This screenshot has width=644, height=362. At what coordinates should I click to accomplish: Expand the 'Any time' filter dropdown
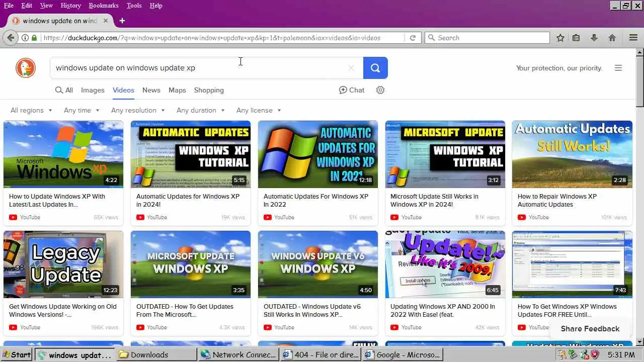pos(82,110)
